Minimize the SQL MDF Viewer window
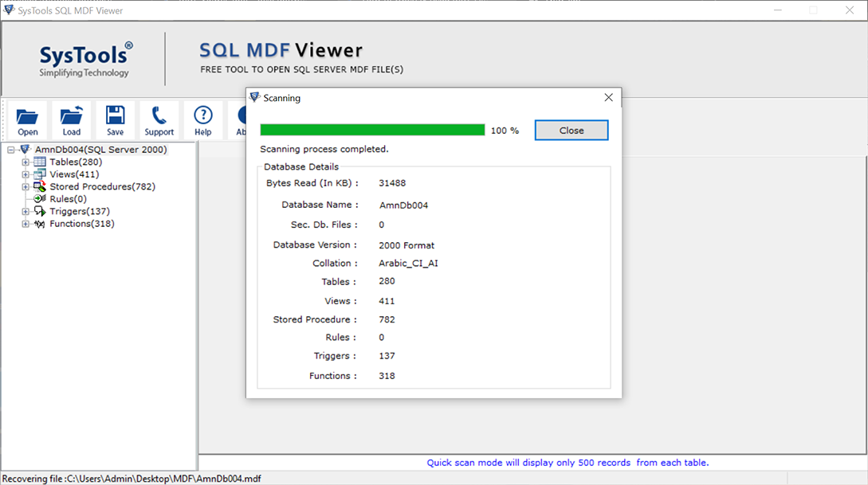Screen dimensions: 868x485 point(778,10)
